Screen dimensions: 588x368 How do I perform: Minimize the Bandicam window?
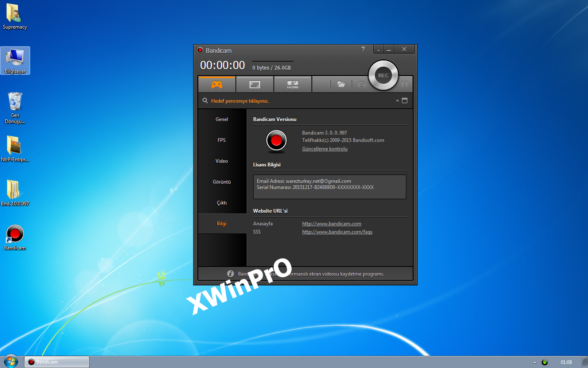389,49
